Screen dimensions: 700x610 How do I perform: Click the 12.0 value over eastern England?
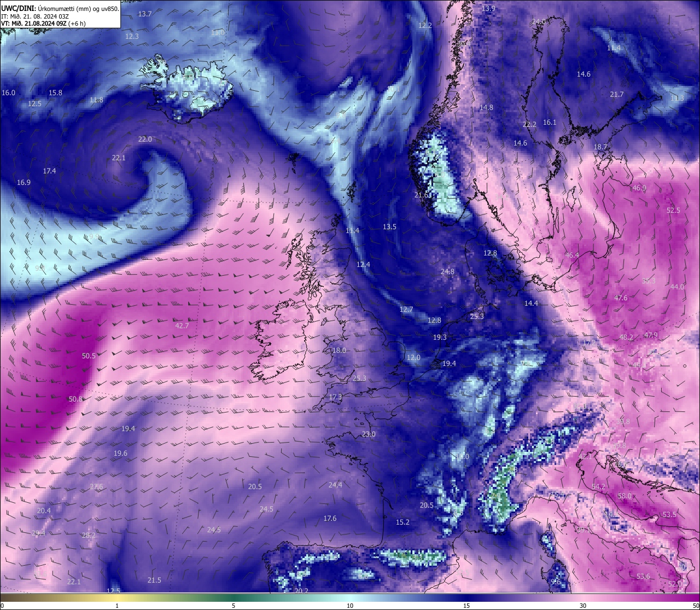click(413, 357)
